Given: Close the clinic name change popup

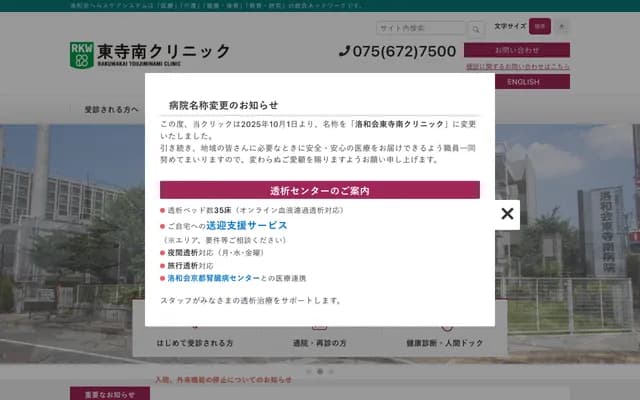Looking at the screenshot, I should tap(507, 214).
